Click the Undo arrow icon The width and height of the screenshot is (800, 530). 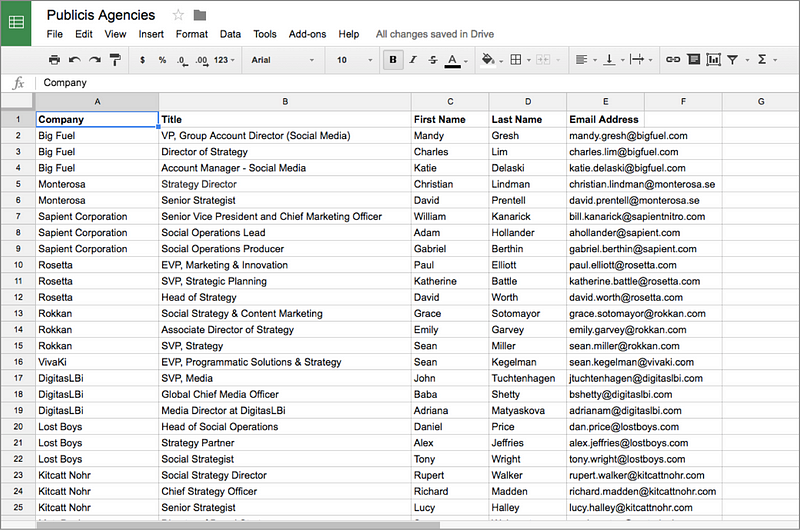74,60
